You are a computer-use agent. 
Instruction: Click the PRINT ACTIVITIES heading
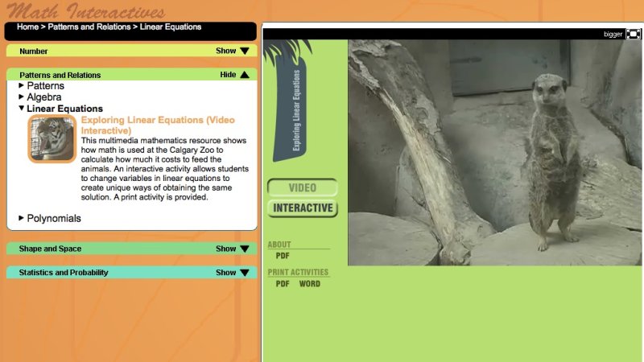[298, 272]
